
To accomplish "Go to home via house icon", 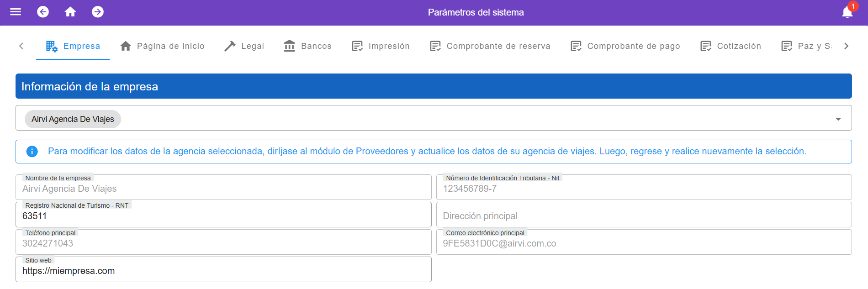I will [70, 12].
